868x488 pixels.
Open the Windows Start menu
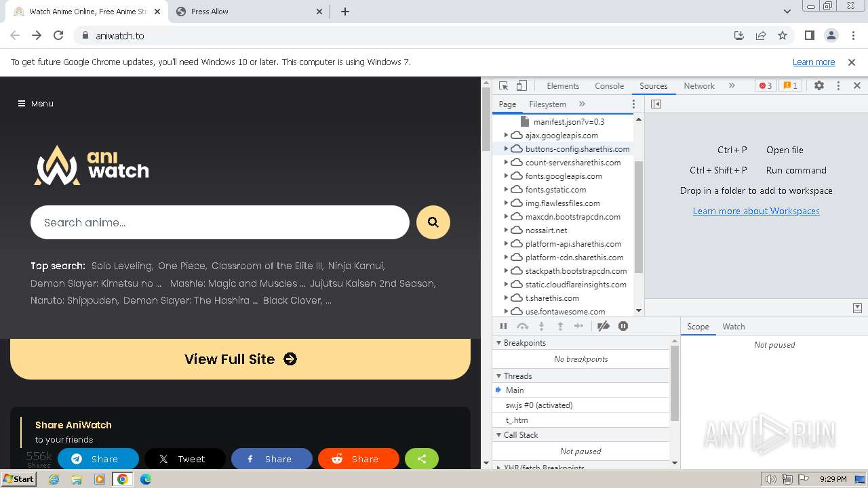(19, 479)
